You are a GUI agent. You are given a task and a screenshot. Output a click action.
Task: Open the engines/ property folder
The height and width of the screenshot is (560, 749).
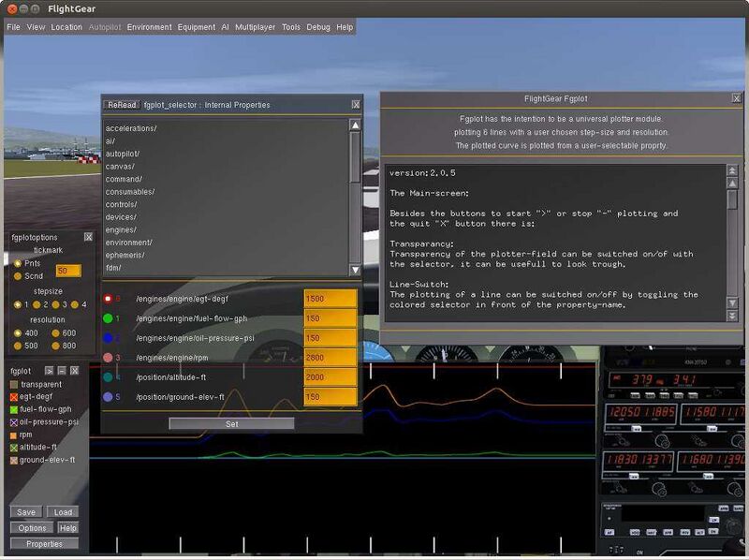121,229
